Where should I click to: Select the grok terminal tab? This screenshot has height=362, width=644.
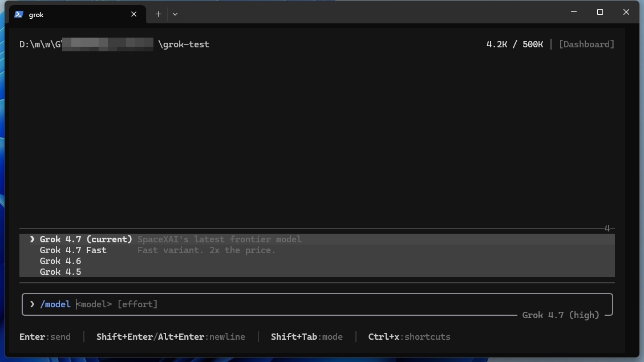click(x=77, y=14)
